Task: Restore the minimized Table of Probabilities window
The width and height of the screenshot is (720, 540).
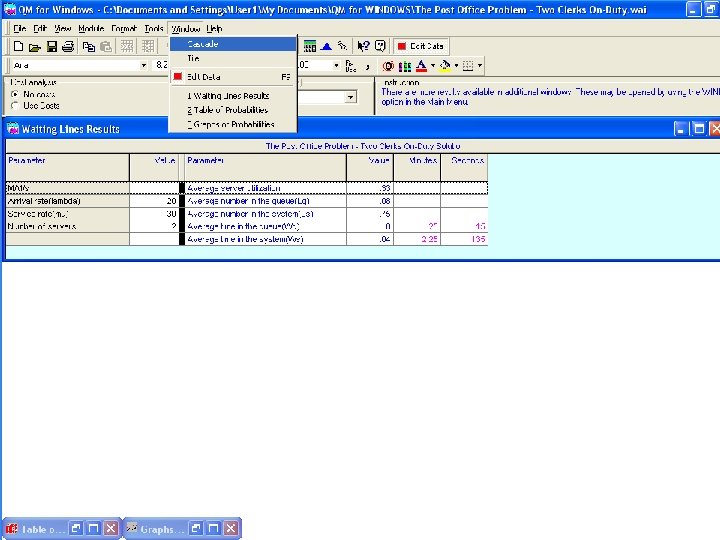Action: pyautogui.click(x=76, y=529)
